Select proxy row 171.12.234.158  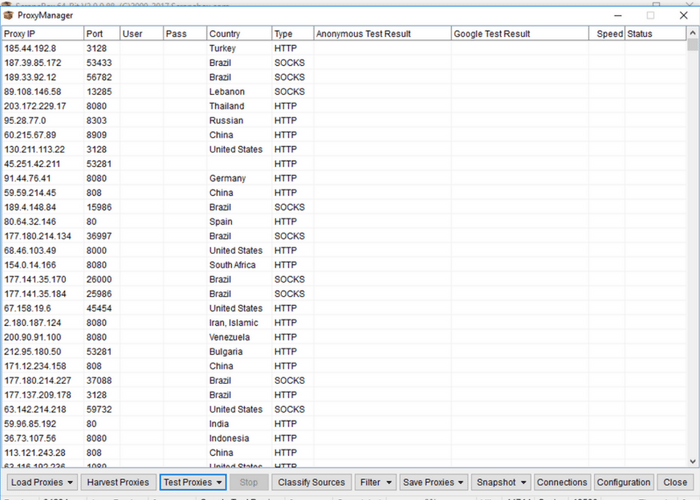click(x=344, y=366)
